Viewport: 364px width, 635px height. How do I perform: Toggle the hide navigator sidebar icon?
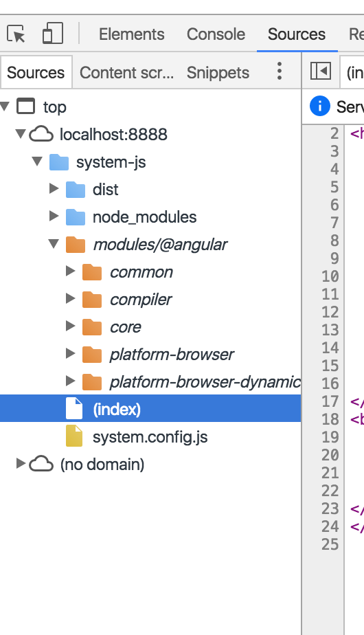pos(321,71)
